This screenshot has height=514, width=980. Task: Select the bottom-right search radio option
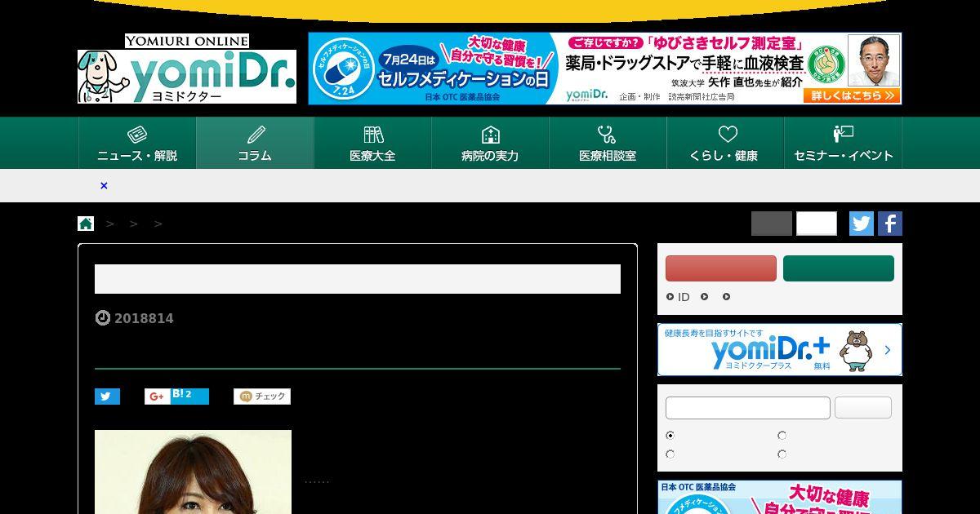point(782,454)
